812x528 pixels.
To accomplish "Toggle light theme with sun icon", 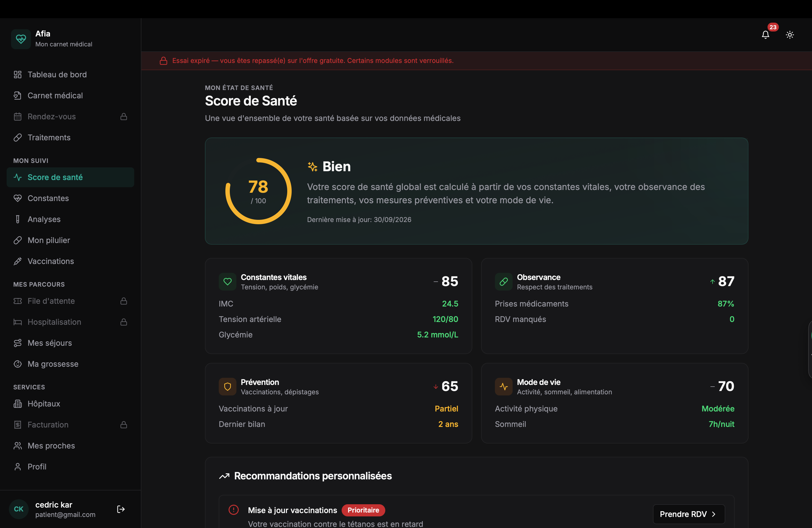I will pos(790,35).
